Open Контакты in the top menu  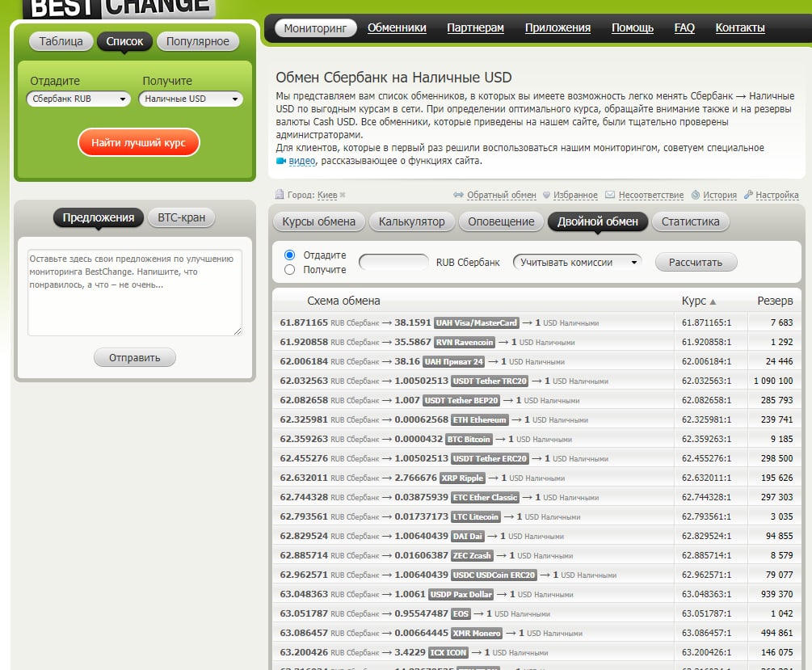[x=740, y=28]
